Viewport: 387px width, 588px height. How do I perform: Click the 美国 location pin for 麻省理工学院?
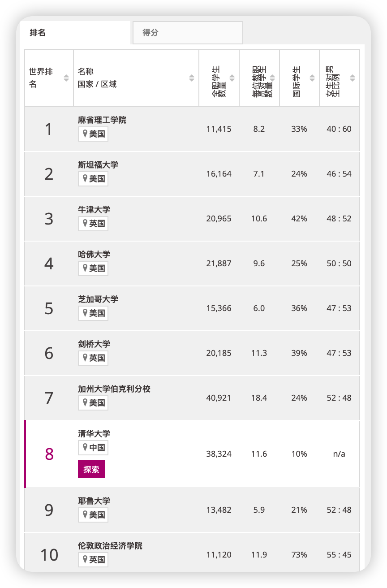click(x=93, y=134)
